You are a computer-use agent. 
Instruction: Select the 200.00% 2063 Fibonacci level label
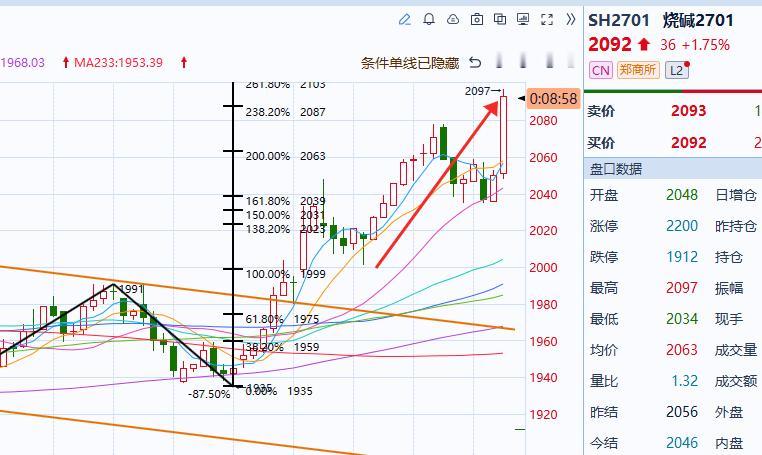coord(285,157)
